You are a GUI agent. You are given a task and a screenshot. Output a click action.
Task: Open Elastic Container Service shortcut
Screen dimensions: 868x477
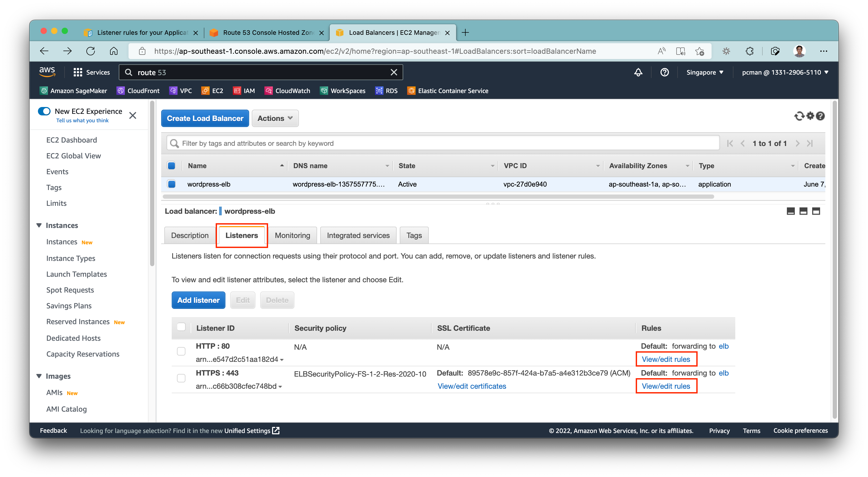tap(447, 91)
